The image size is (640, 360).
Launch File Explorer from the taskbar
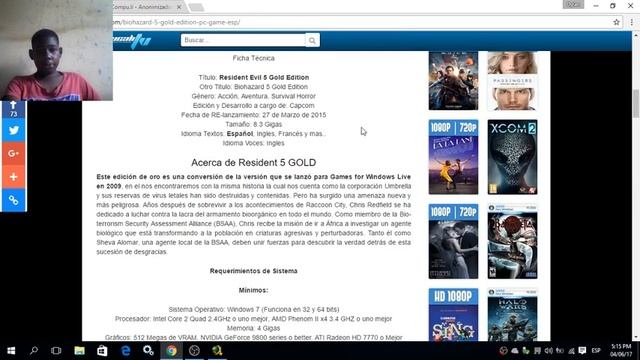tap(79, 351)
